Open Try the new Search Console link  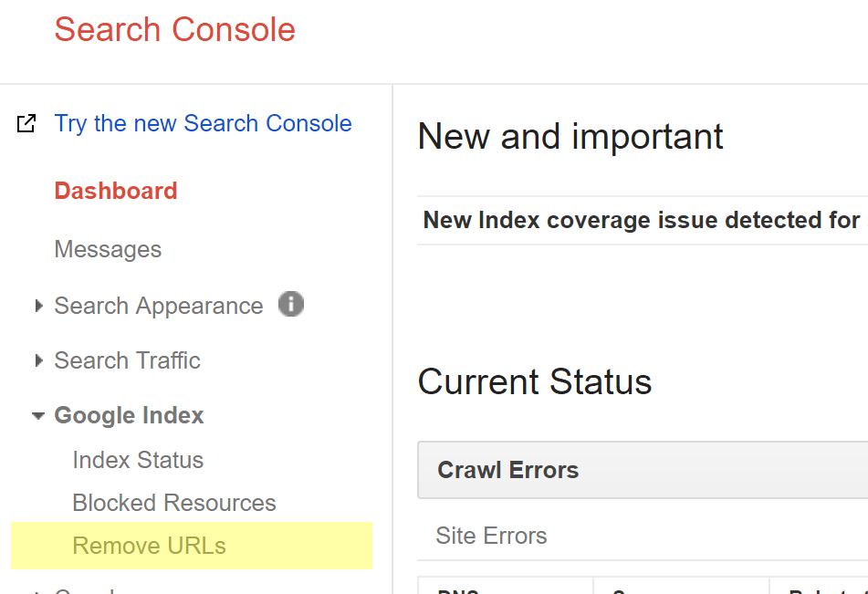pos(204,123)
